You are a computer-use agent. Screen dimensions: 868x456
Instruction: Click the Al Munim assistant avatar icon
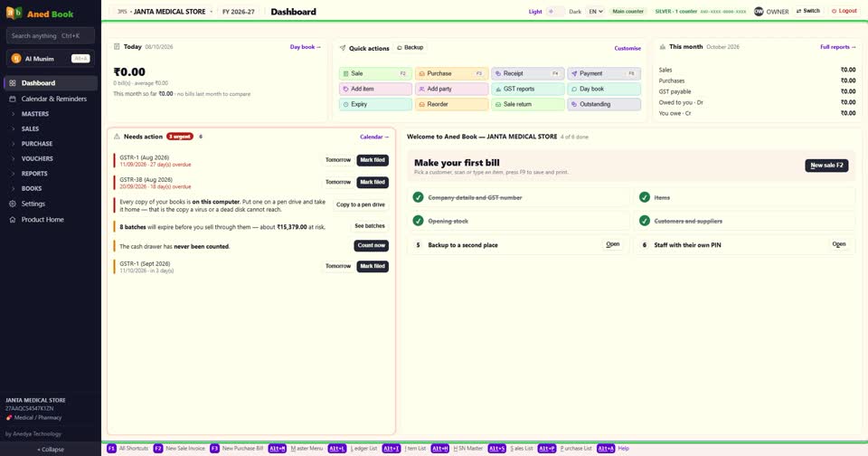pyautogui.click(x=16, y=58)
